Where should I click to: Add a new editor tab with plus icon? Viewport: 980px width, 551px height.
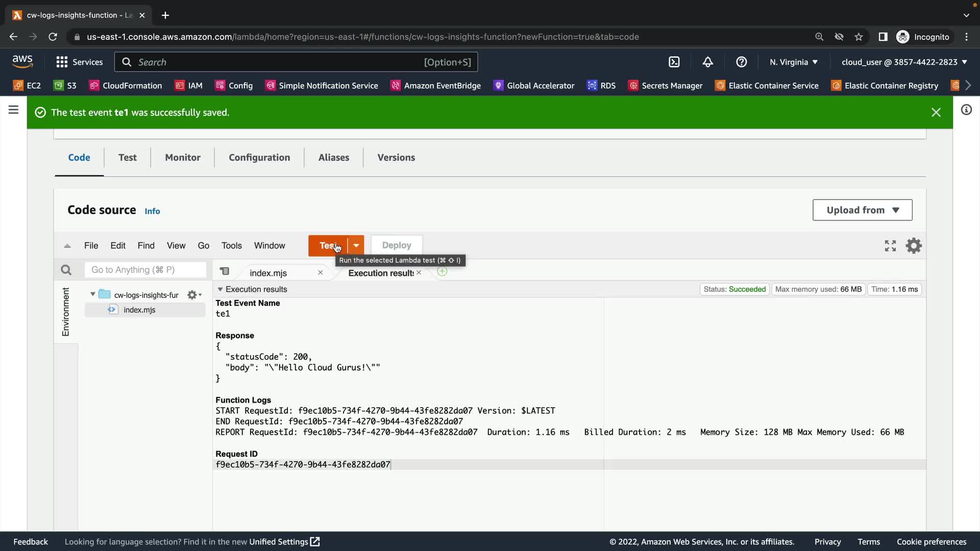[442, 272]
